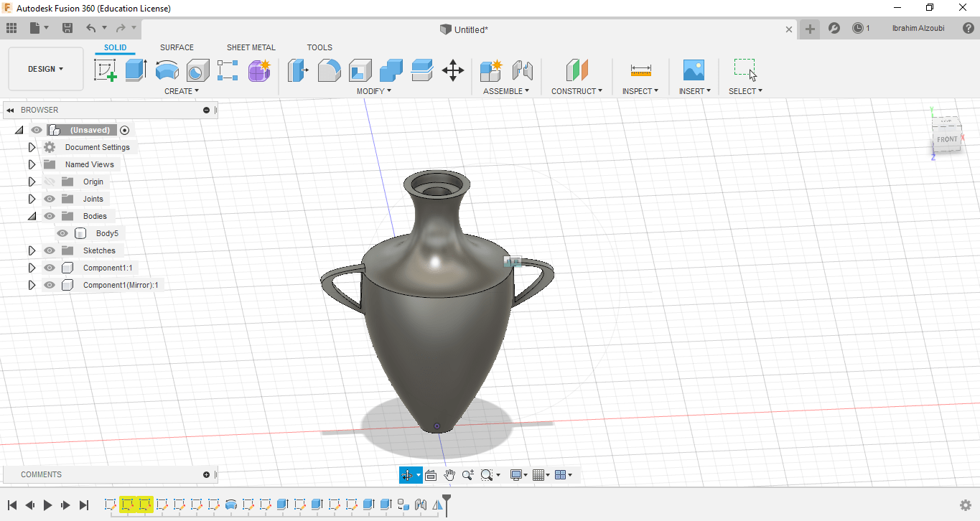Viewport: 980px width, 521px height.
Task: Select the Create Sketch tool
Action: tap(106, 70)
